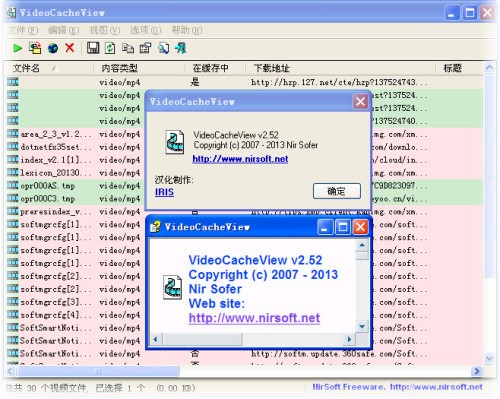Click NirSoft Freeware link in status bar
500x399 pixels.
tap(398, 387)
